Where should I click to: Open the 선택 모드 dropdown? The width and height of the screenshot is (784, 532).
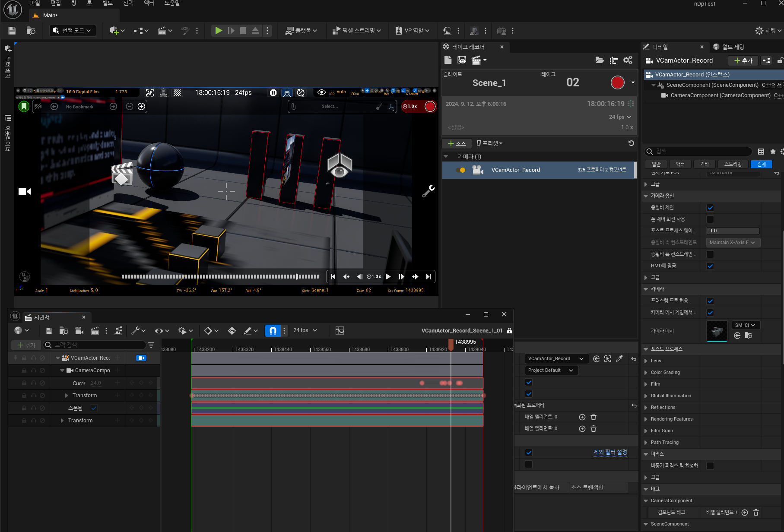[73, 31]
